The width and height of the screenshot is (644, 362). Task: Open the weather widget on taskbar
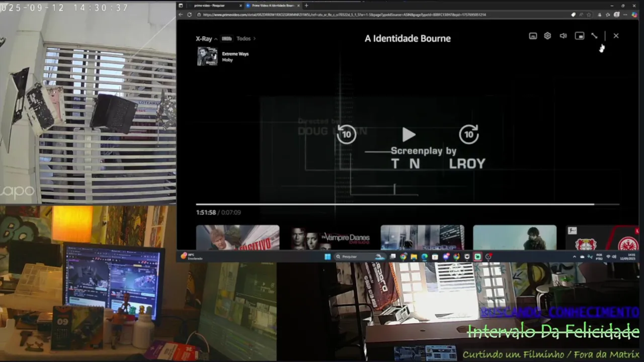[x=192, y=256]
